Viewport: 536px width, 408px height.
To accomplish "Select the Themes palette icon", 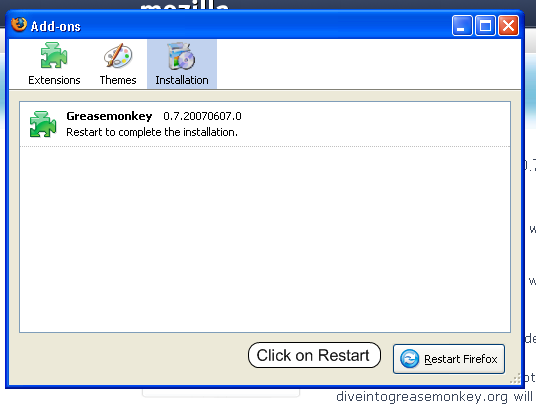I will click(118, 56).
